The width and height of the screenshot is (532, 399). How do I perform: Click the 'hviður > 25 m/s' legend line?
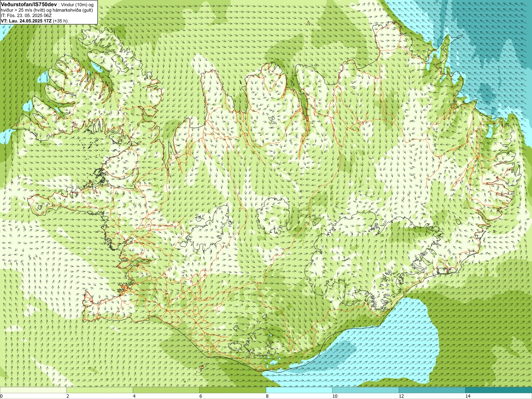click(47, 10)
